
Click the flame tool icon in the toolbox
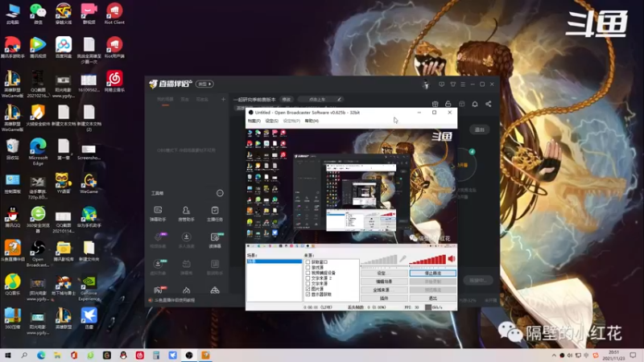(187, 290)
